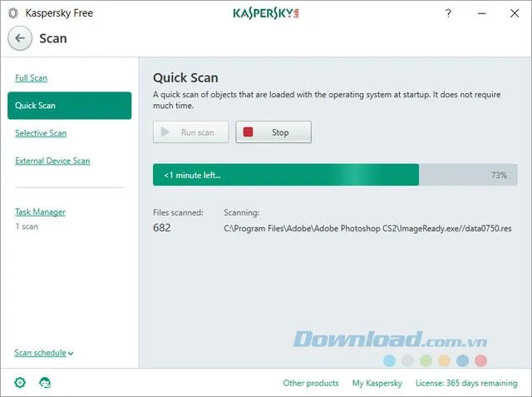Click the 'Files scanned:' label
The height and width of the screenshot is (397, 532).
coord(178,212)
